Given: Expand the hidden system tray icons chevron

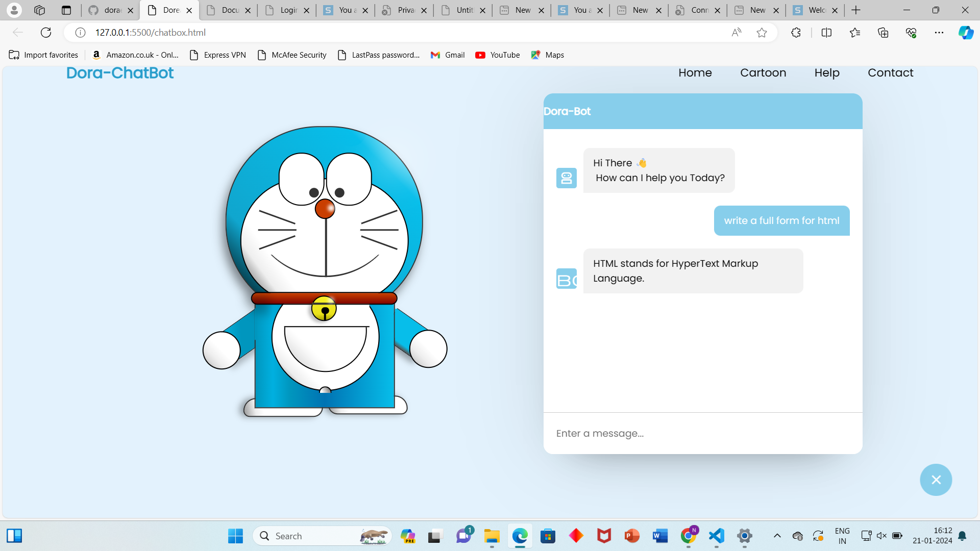Looking at the screenshot, I should [777, 536].
